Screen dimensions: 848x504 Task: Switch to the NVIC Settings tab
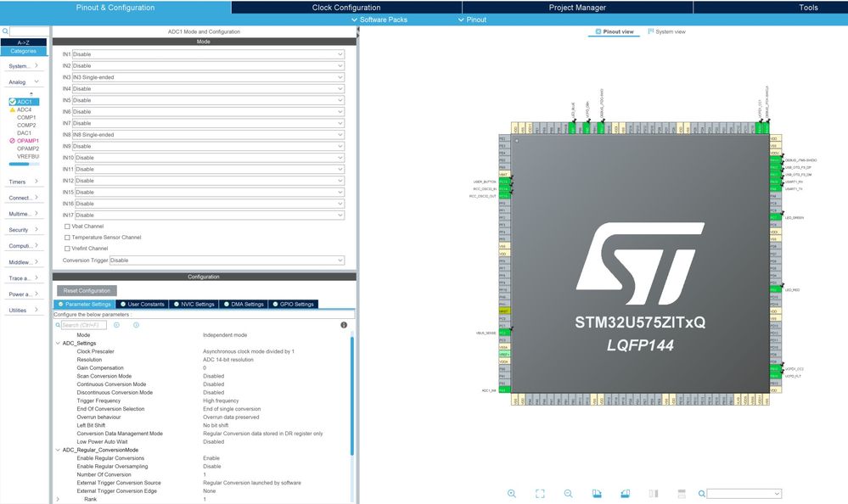[194, 305]
